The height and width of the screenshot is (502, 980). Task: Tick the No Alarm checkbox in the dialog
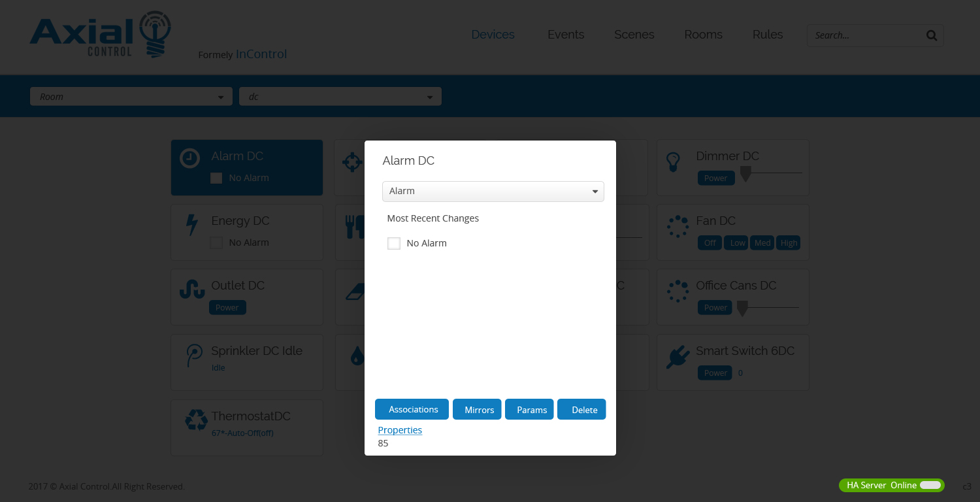[394, 243]
